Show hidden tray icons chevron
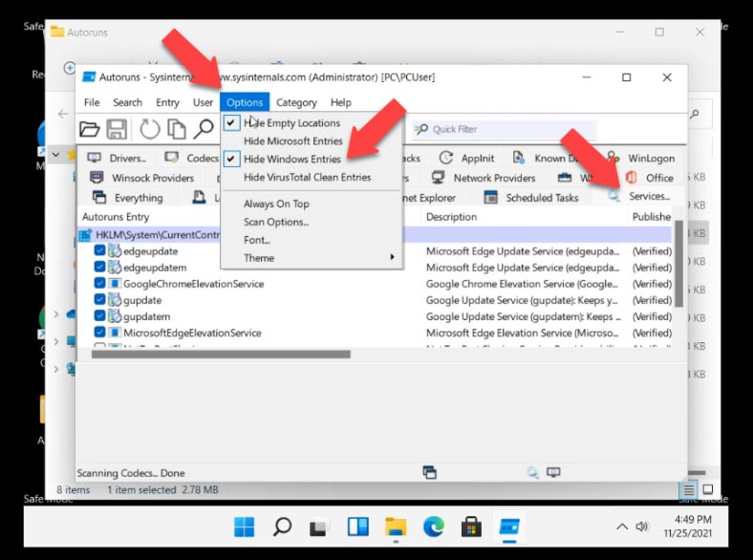 click(622, 527)
